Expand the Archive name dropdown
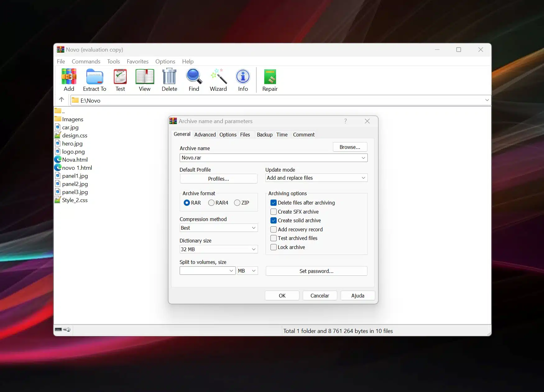 point(363,158)
